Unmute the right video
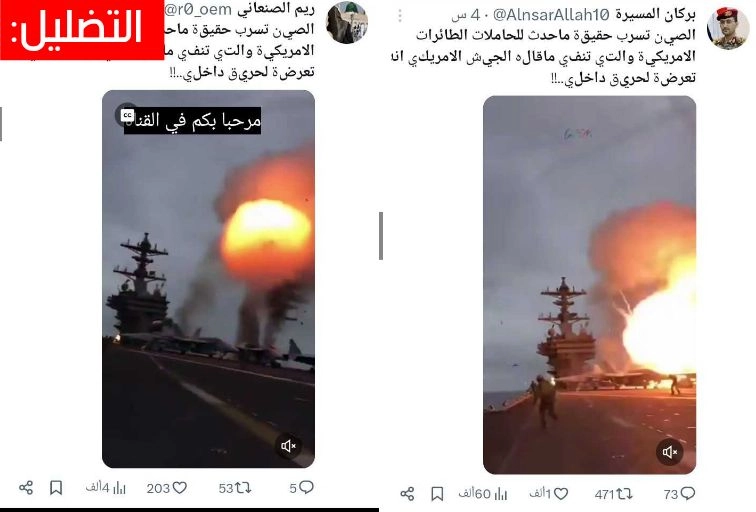 pyautogui.click(x=670, y=452)
